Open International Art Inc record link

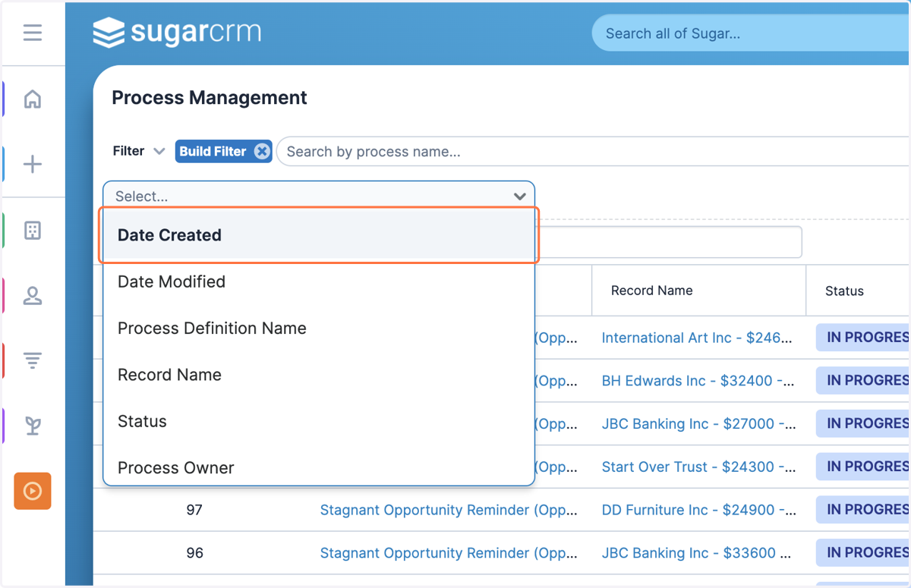point(697,338)
